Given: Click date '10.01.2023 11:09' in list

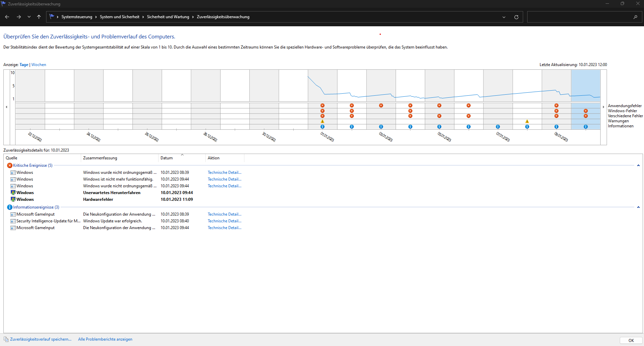Looking at the screenshot, I should click(x=177, y=199).
